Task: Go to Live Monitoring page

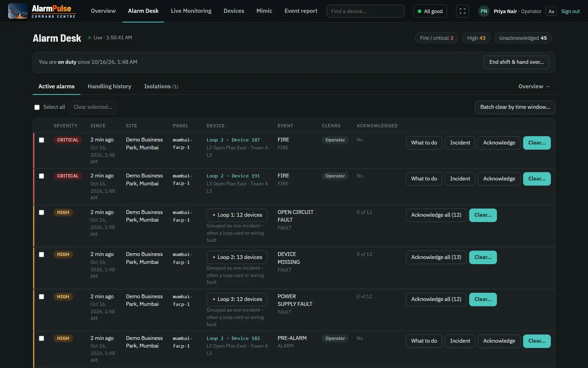Action: tap(191, 11)
